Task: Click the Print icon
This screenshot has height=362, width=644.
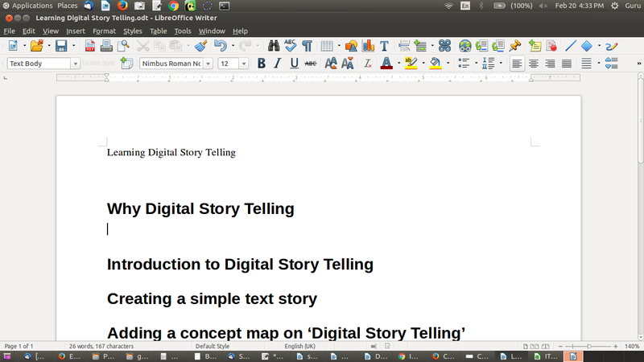Action: click(x=106, y=46)
